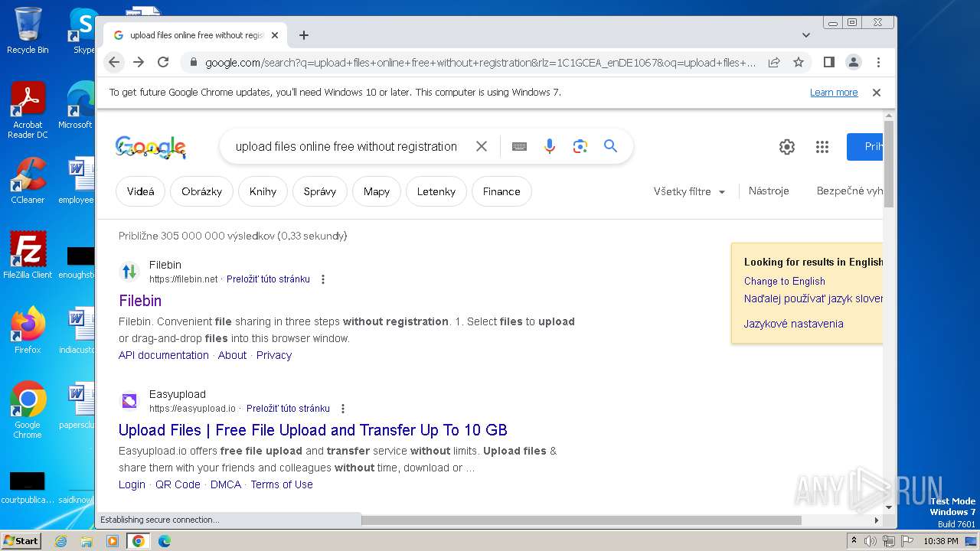Image resolution: width=980 pixels, height=551 pixels.
Task: Open Easyupload QR Code link
Action: click(178, 484)
